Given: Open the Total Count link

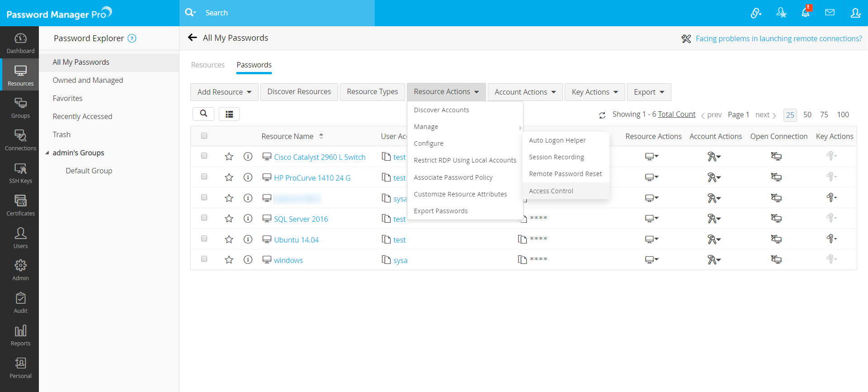Looking at the screenshot, I should point(677,115).
